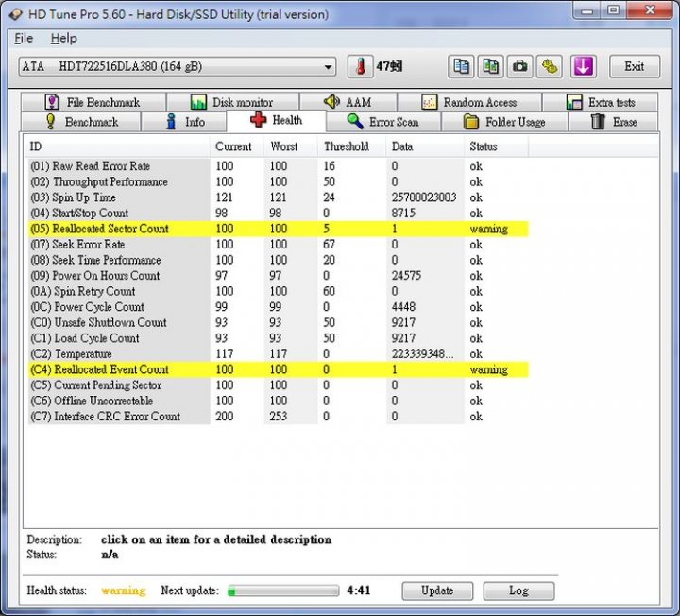680x616 pixels.
Task: Select the (C2) Temperature row
Action: tap(279, 353)
